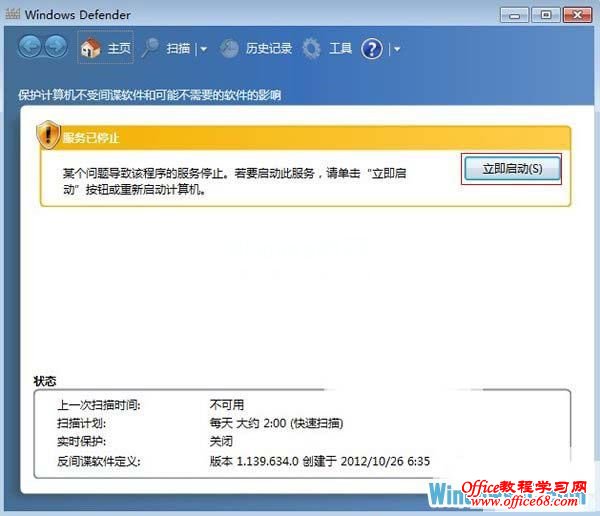This screenshot has height=516, width=600.
Task: Start a scan via the magnifier icon
Action: click(x=150, y=48)
